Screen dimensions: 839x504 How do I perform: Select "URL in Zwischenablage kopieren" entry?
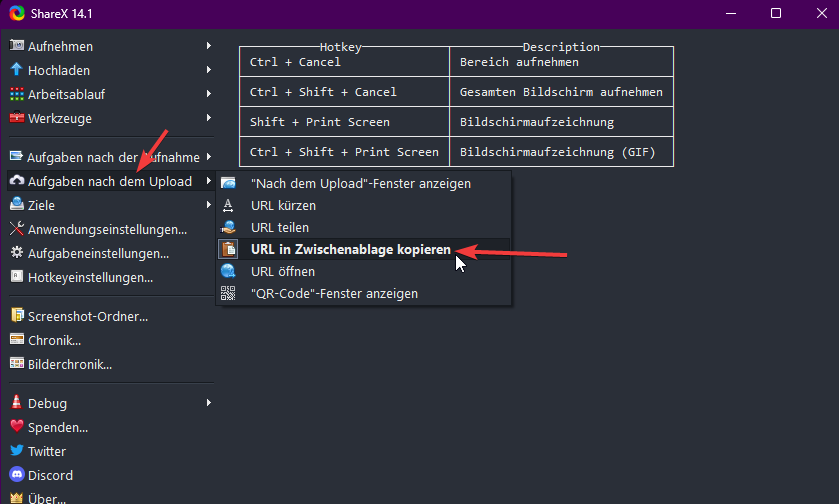tap(350, 249)
